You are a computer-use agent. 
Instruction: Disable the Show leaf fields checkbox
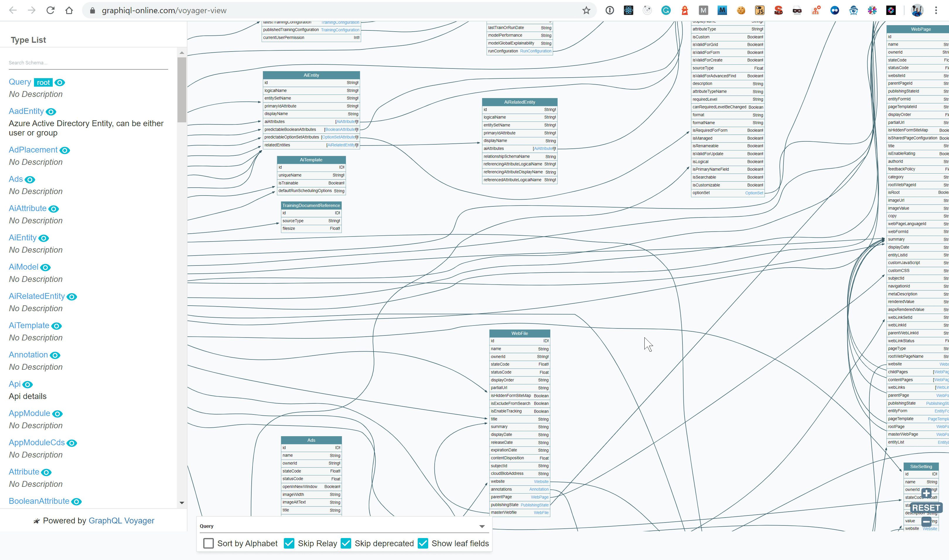[x=423, y=543]
